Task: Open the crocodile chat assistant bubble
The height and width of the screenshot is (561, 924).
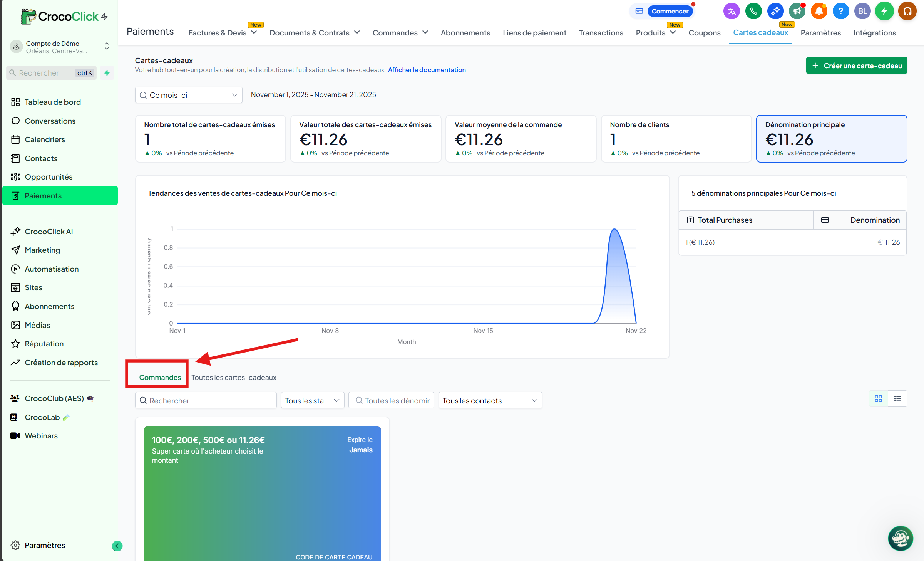Action: [x=901, y=538]
